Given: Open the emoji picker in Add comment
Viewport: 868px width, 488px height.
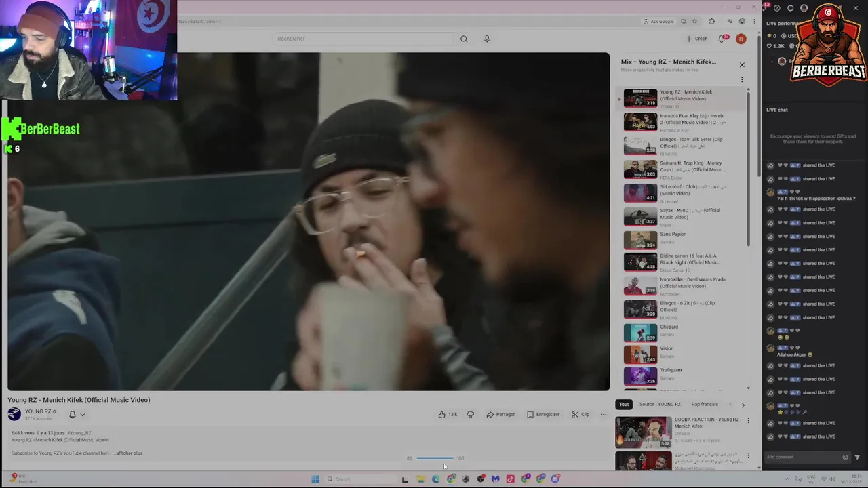Looking at the screenshot, I should pos(845,457).
